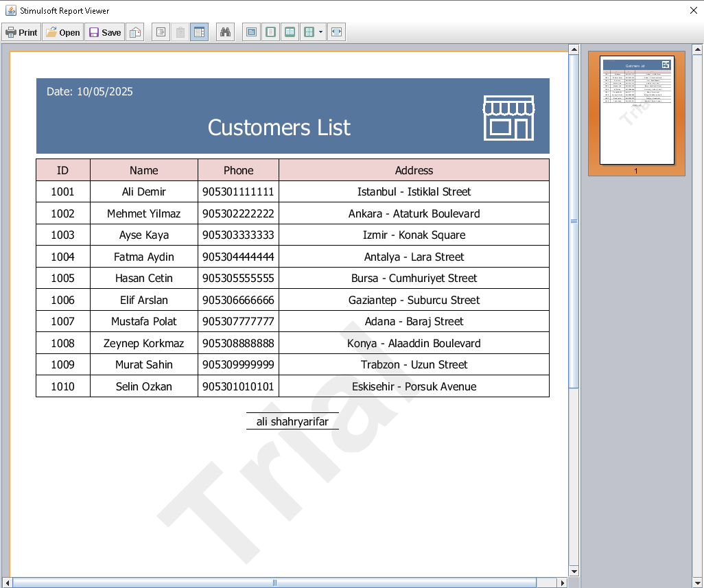Click the disabled Parameters clipboard icon
The height and width of the screenshot is (588, 704).
pos(180,32)
